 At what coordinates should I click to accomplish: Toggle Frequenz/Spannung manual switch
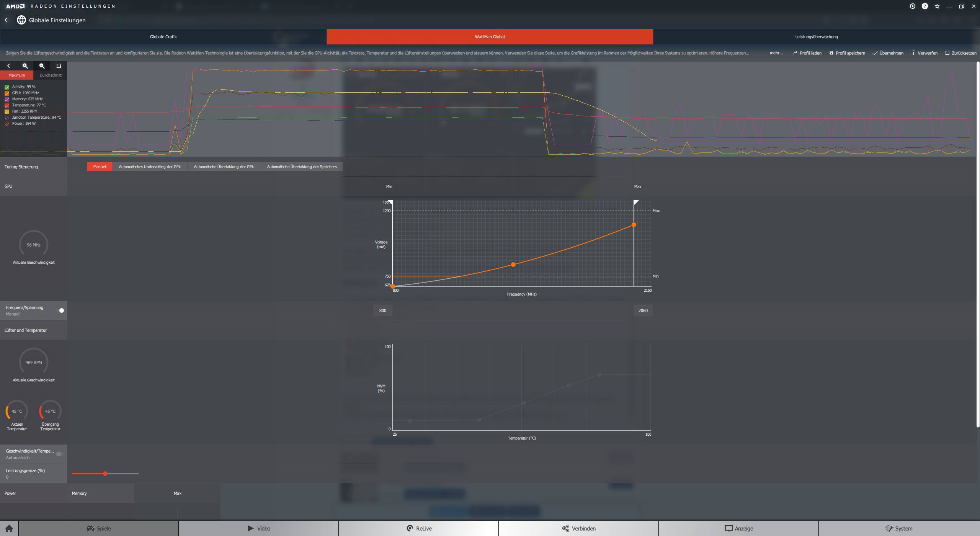click(60, 310)
